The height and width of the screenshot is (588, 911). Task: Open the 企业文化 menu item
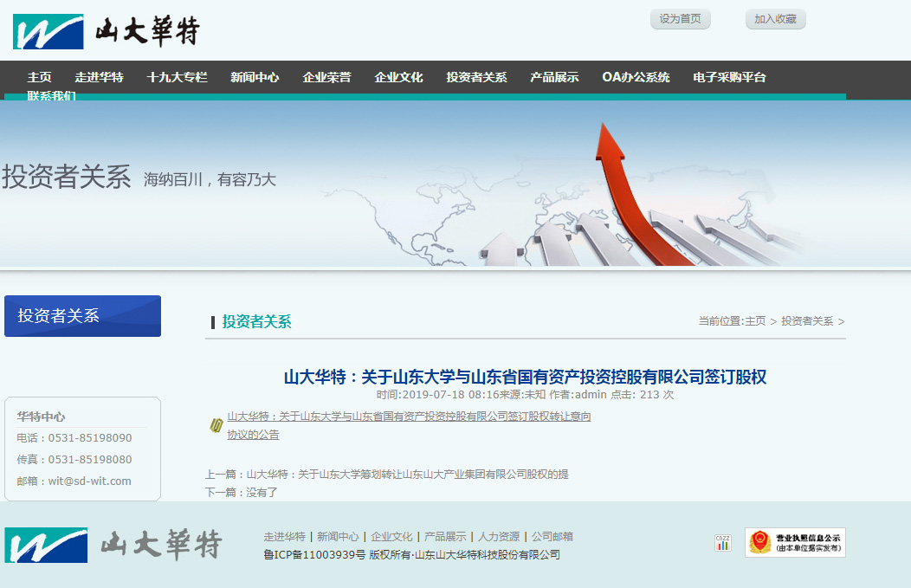[x=399, y=77]
